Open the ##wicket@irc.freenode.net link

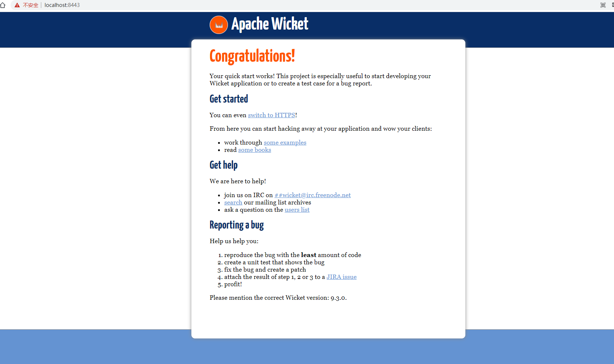313,195
